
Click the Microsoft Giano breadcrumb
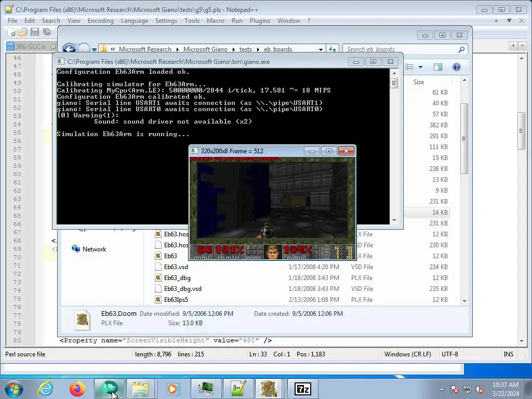pyautogui.click(x=205, y=49)
